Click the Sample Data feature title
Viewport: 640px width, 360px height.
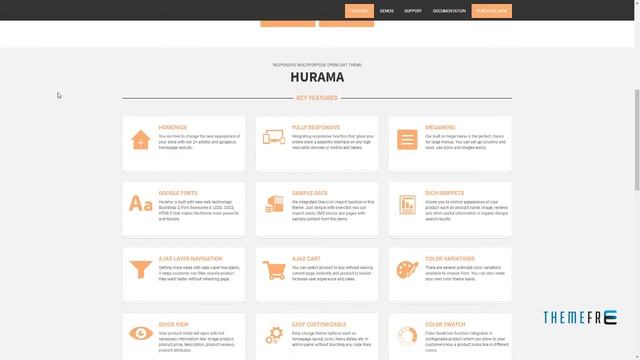[x=309, y=193]
